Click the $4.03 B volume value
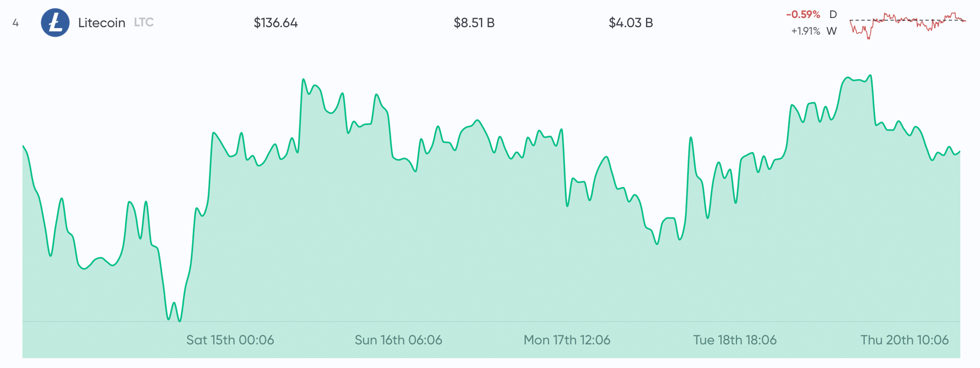This screenshot has width=980, height=368. (x=631, y=23)
